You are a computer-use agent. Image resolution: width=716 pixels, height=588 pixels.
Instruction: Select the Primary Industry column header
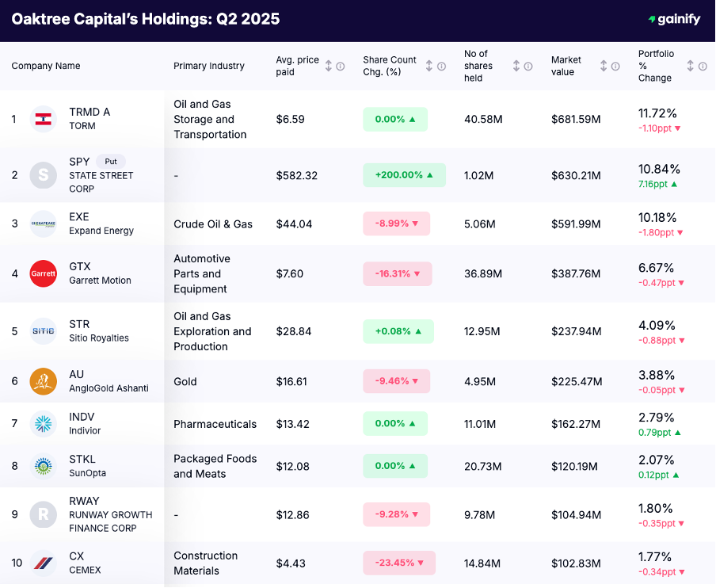pyautogui.click(x=209, y=66)
